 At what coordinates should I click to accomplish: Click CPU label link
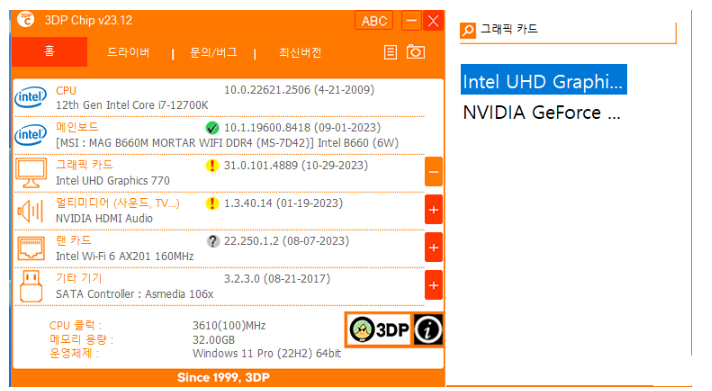click(x=66, y=90)
